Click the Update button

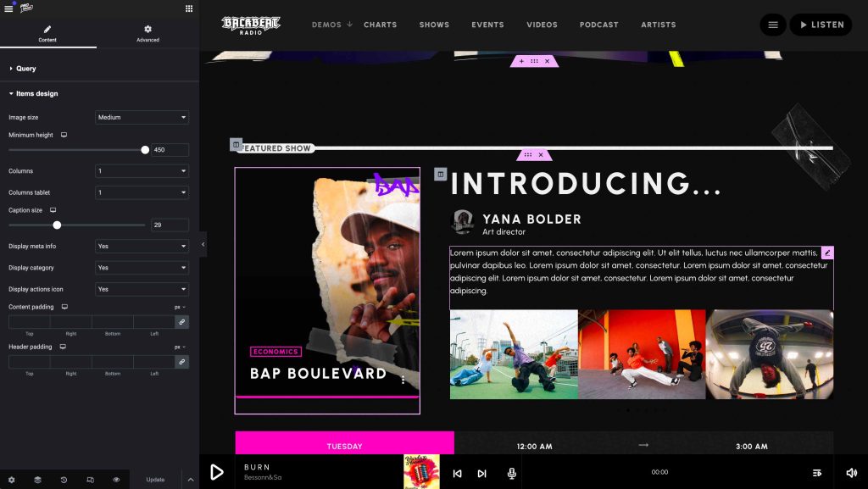(155, 480)
